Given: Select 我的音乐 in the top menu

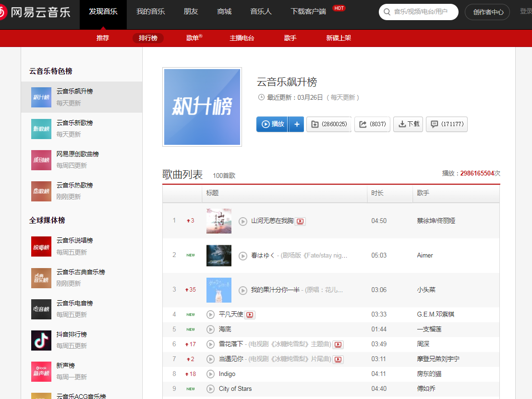Looking at the screenshot, I should [x=150, y=11].
